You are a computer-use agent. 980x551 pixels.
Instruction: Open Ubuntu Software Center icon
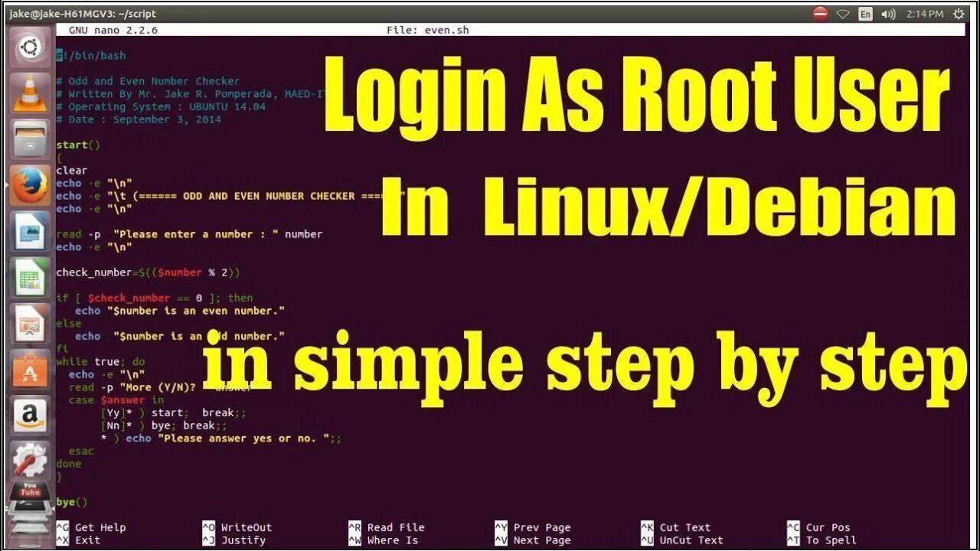[30, 369]
